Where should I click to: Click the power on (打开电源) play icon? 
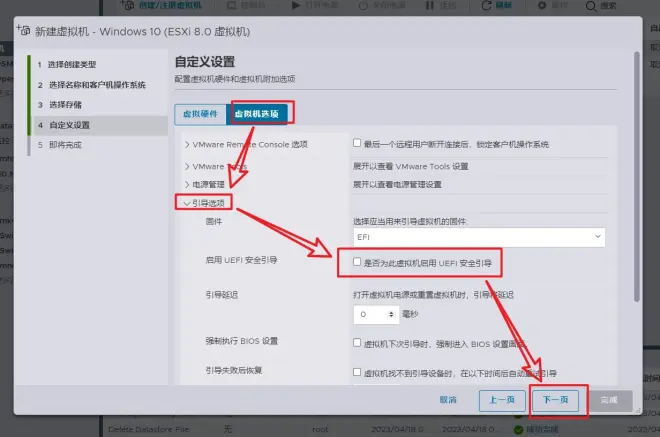[x=296, y=5]
